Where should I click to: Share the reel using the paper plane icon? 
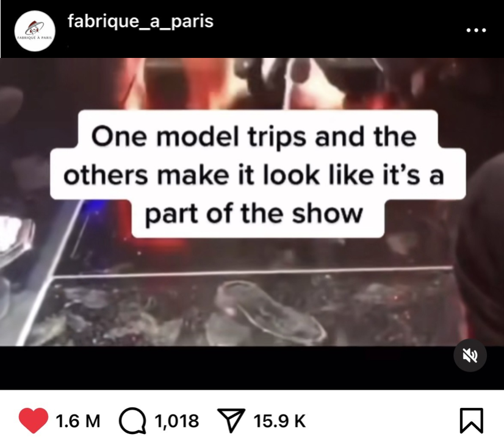231,420
